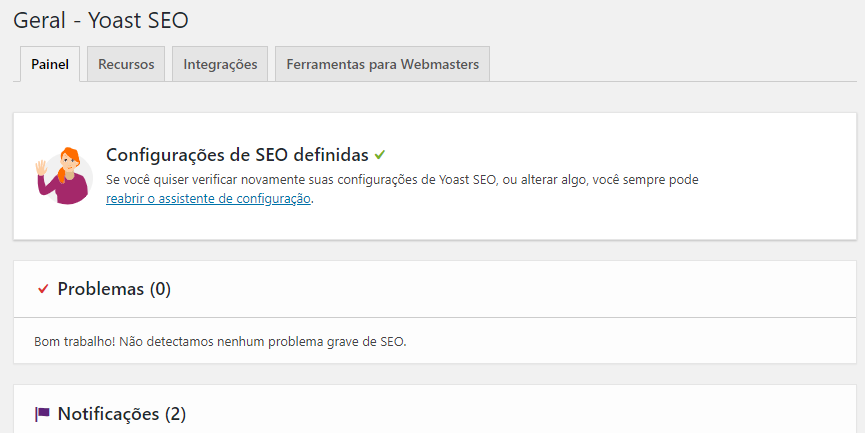Click green checkmark beside Configurações de SEO definidas
The height and width of the screenshot is (433, 865).
click(380, 155)
